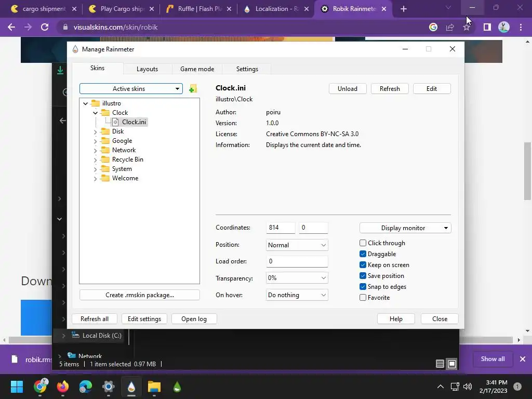Open a new browser tab
The width and height of the screenshot is (532, 399).
pos(403,9)
